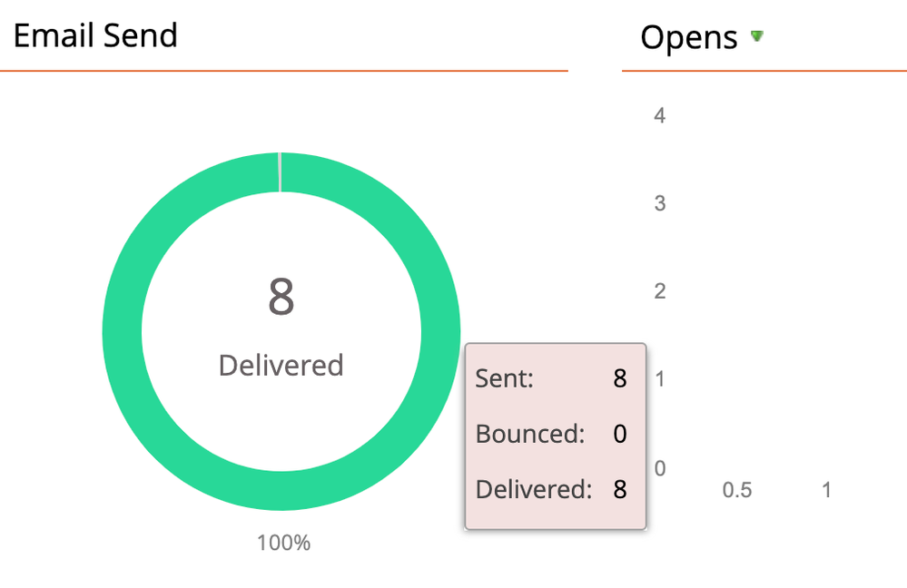Click the Delivered label inside the donut
907x588 pixels.
pyautogui.click(x=281, y=365)
